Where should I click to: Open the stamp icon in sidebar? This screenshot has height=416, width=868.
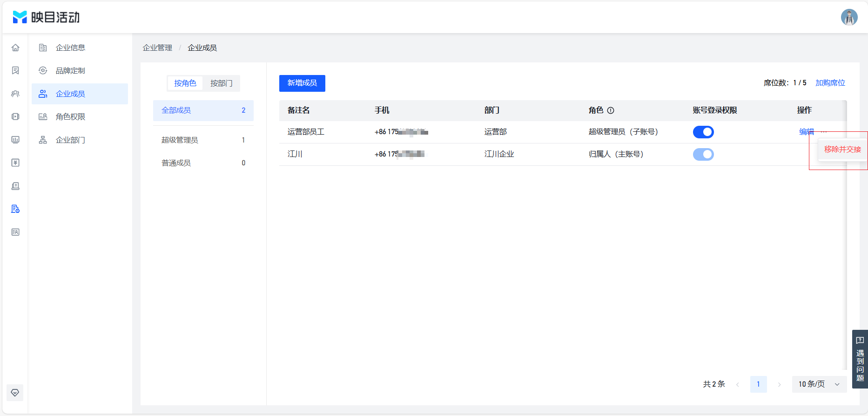coord(15,186)
